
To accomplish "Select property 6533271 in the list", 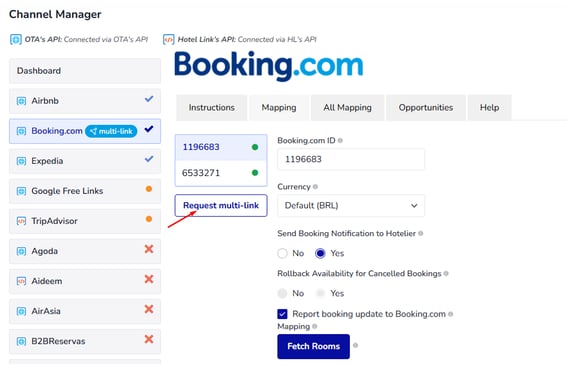I will click(x=221, y=173).
